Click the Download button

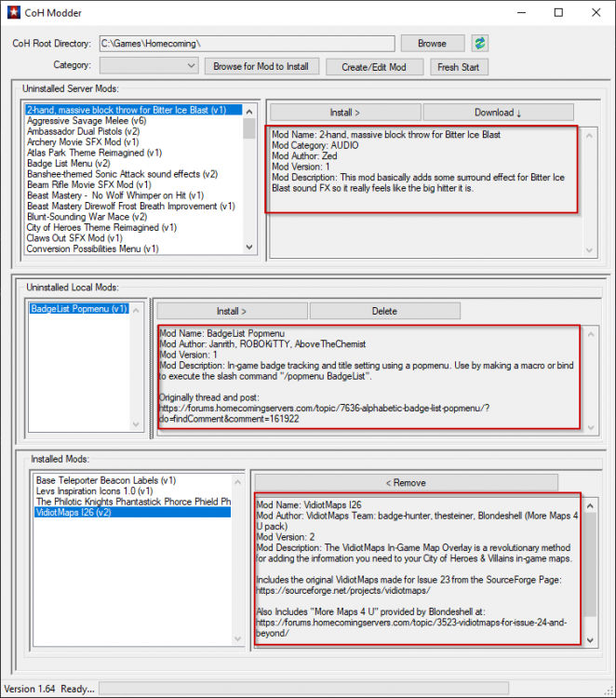click(498, 113)
